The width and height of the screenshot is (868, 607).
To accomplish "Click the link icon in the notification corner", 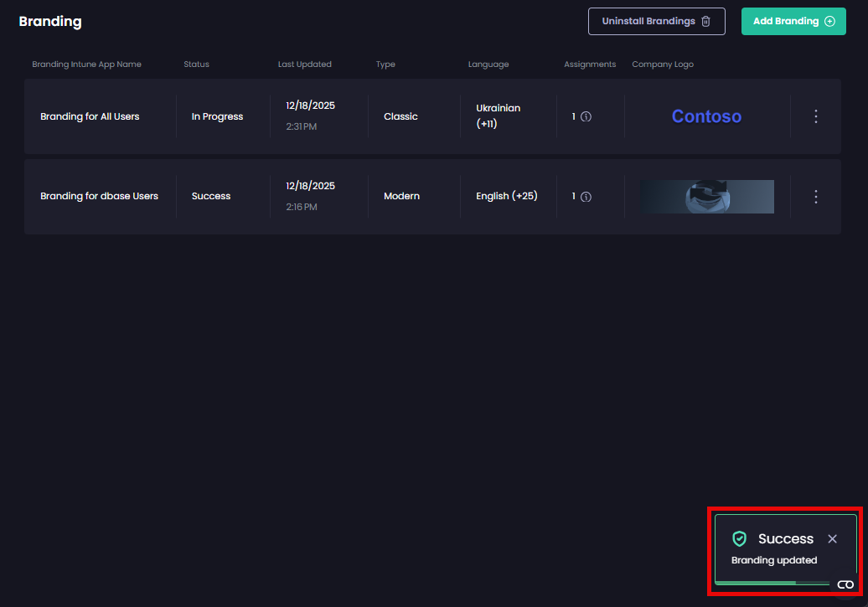I will 845,584.
